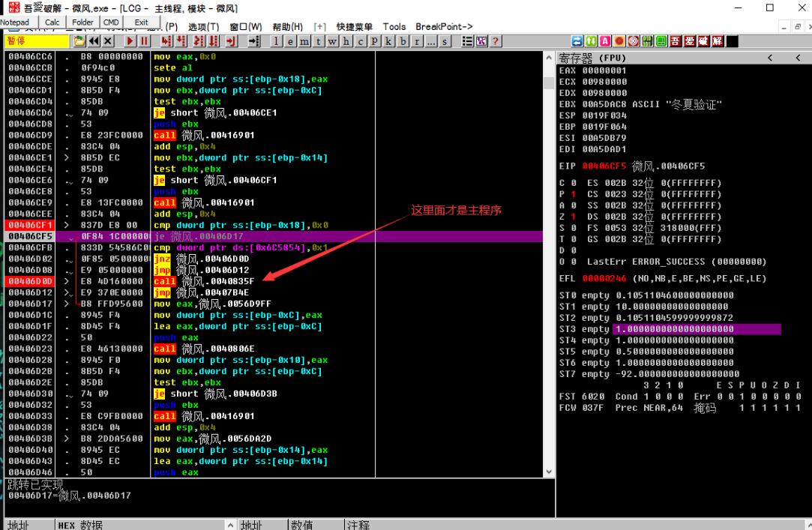This screenshot has height=530, width=812.
Task: Click the Run program play icon
Action: tap(130, 41)
